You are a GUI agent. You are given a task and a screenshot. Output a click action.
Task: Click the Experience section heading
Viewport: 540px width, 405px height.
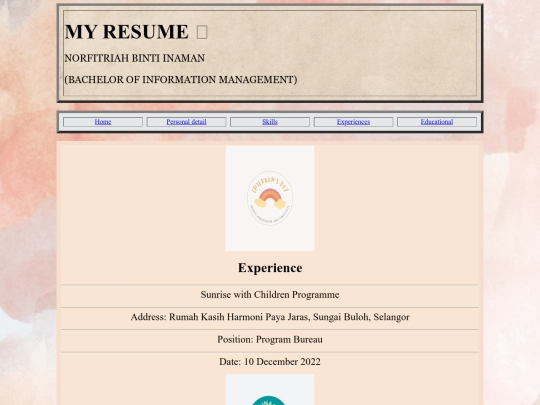[270, 268]
